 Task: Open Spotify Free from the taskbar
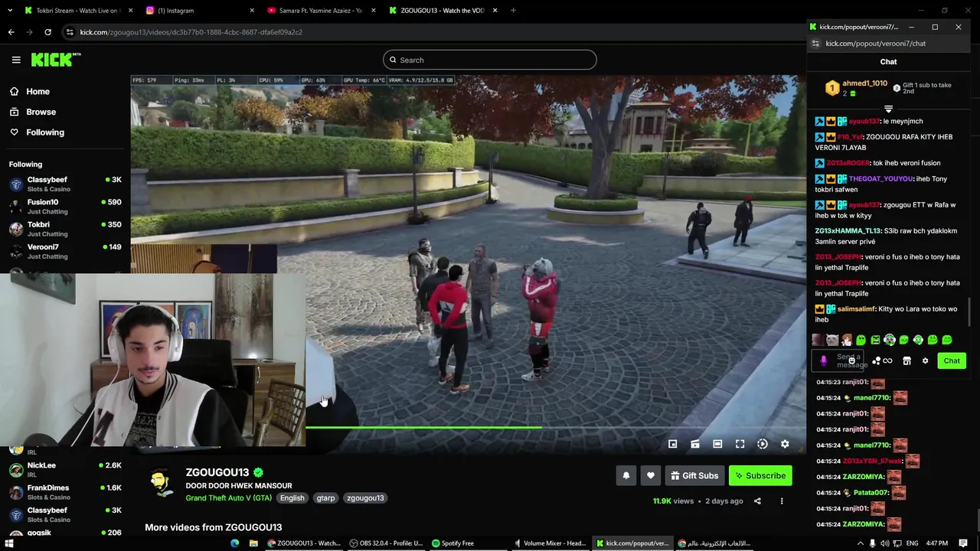pos(452,543)
